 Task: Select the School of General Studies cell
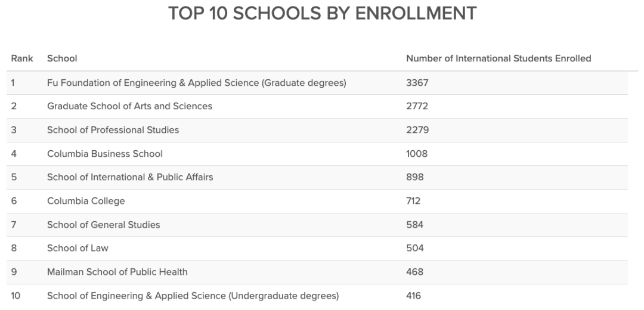click(104, 225)
